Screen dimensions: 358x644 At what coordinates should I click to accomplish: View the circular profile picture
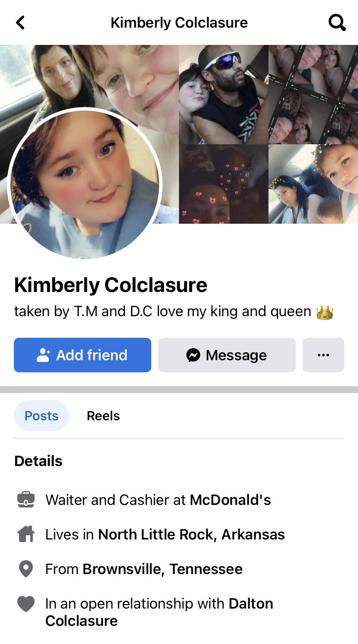coord(85,183)
